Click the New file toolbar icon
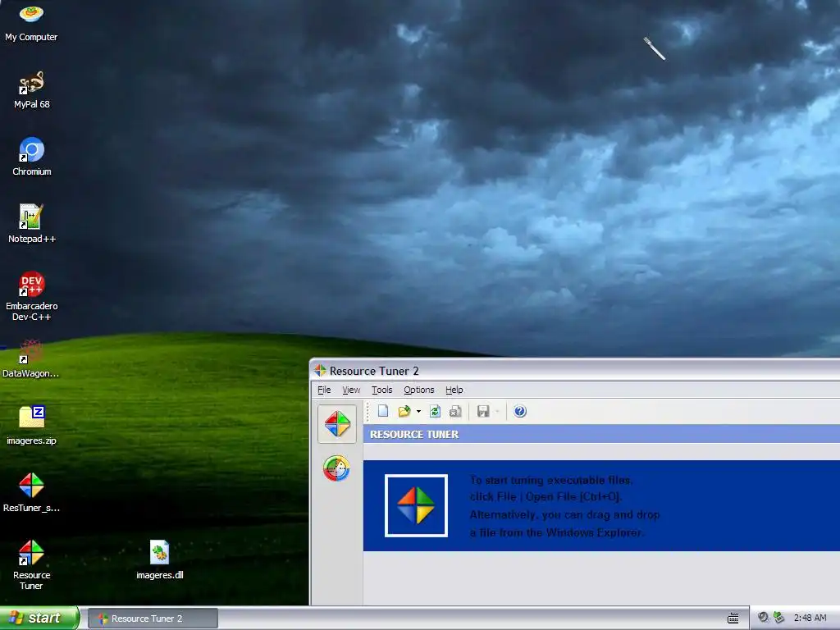This screenshot has width=840, height=630. click(x=383, y=411)
